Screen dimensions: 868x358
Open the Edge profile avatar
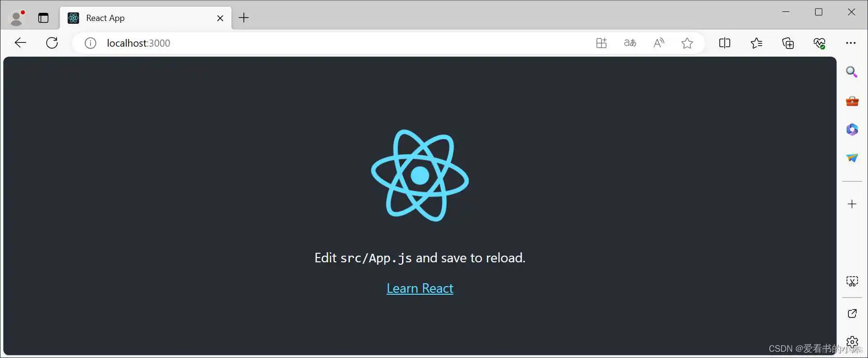click(18, 18)
